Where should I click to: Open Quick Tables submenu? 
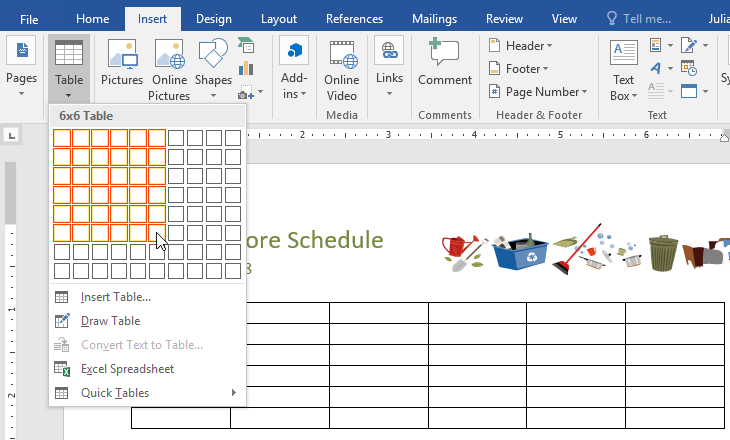pos(115,393)
